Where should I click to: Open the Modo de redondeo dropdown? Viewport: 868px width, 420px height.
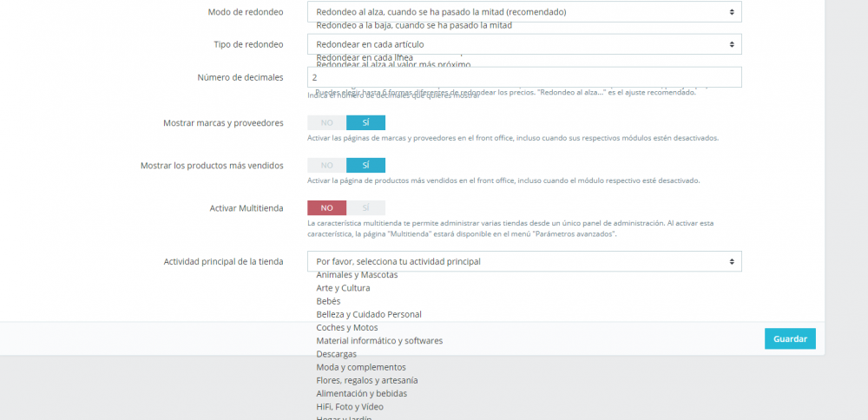click(524, 11)
